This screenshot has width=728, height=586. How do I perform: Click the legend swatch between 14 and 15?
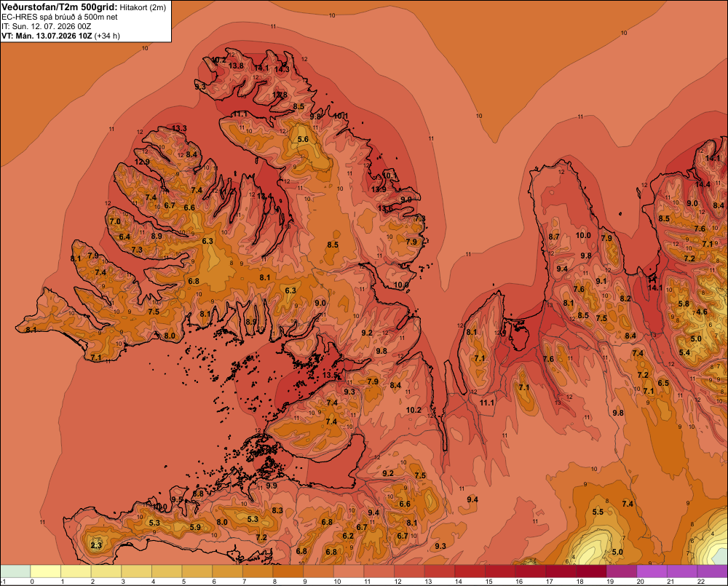click(x=470, y=571)
